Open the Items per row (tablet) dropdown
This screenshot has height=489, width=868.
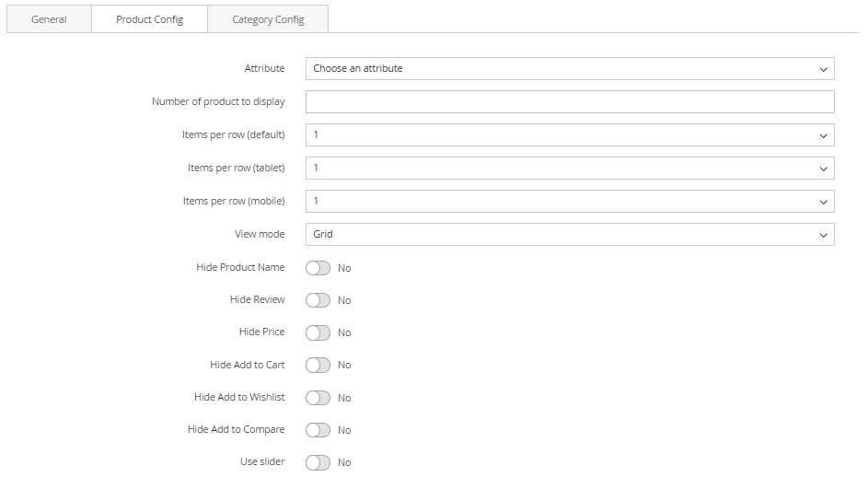point(569,168)
